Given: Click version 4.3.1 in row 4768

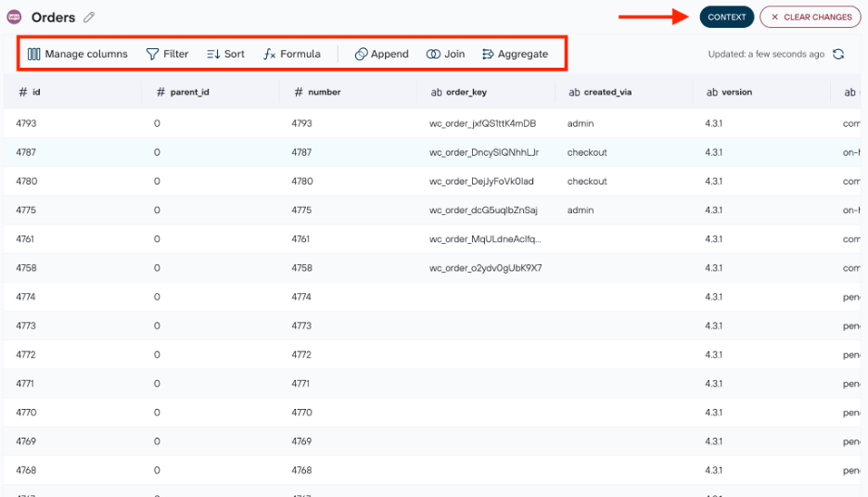Looking at the screenshot, I should (713, 470).
